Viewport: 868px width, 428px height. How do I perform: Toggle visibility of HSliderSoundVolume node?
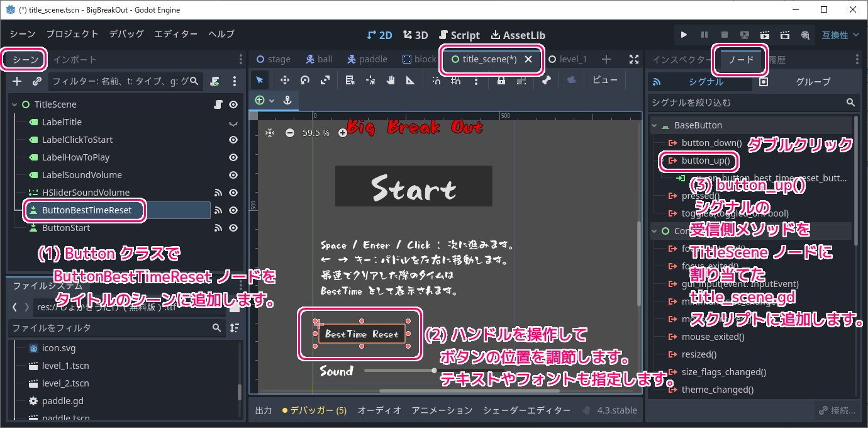click(x=233, y=193)
